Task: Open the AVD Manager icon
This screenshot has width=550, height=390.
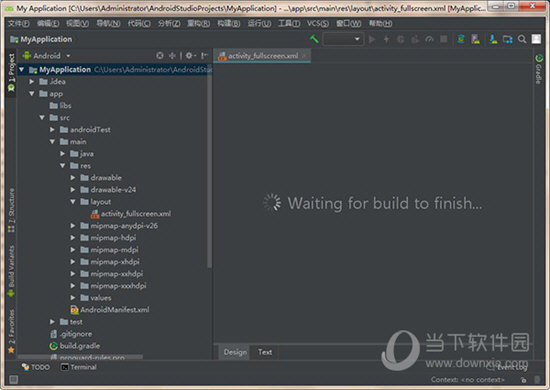Action: click(x=475, y=39)
